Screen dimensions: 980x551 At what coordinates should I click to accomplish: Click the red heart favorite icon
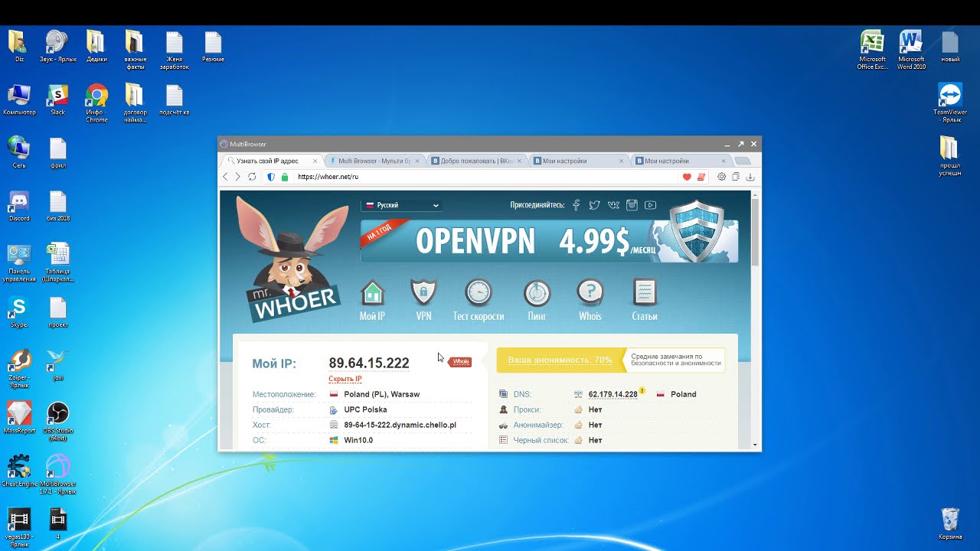tap(687, 177)
